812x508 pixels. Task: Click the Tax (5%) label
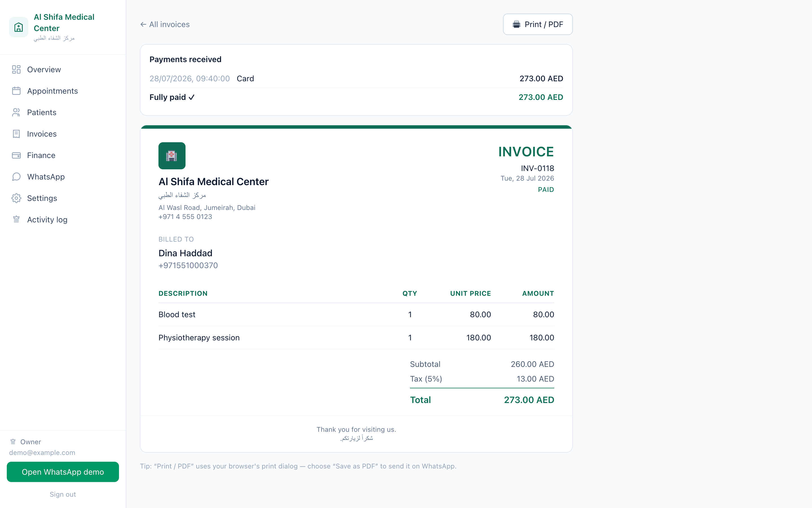point(426,379)
